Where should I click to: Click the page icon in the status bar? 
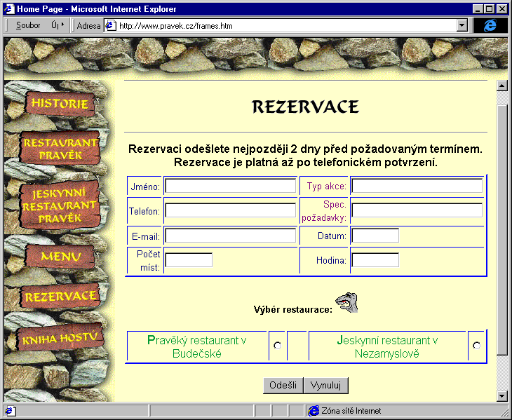point(10,411)
